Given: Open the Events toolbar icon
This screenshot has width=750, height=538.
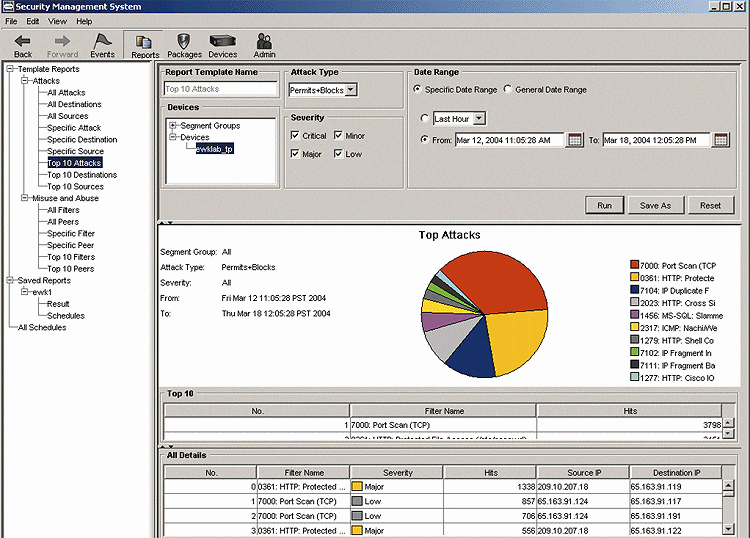Looking at the screenshot, I should click(x=102, y=43).
